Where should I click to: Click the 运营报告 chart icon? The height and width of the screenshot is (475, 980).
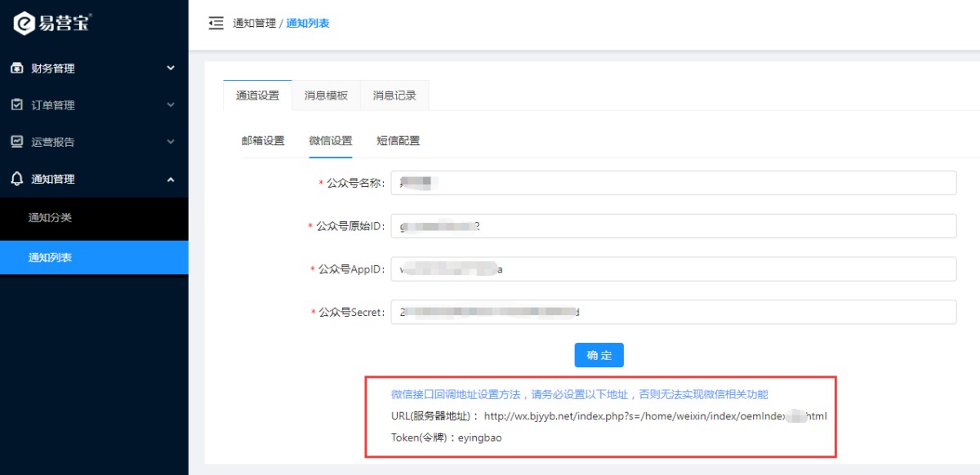pos(16,142)
